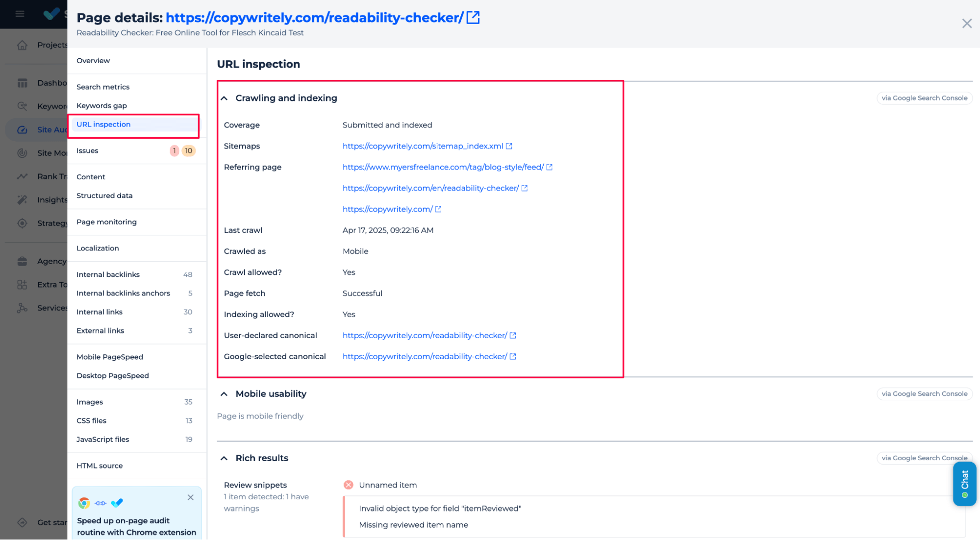
Task: Open copywritely.com/ homepage external link icon
Action: [438, 209]
